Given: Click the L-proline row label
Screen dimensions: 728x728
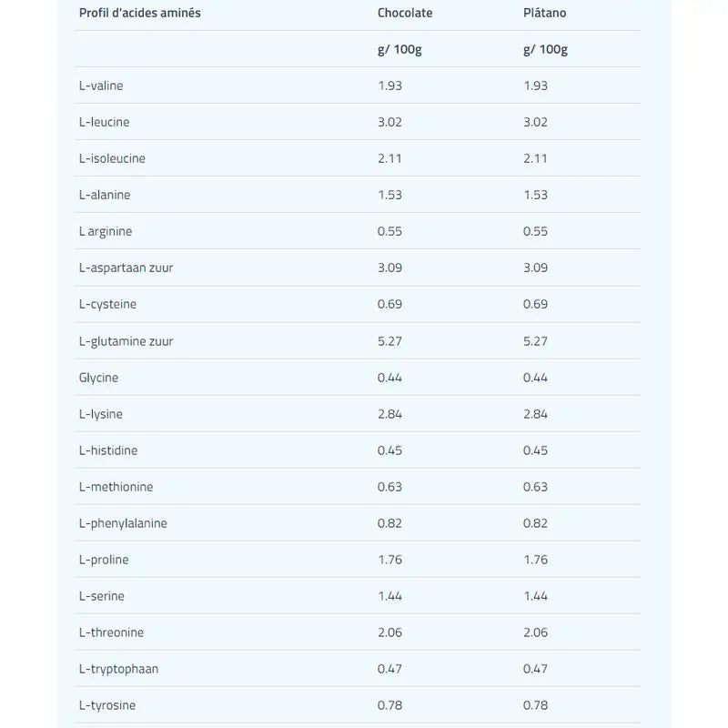Looking at the screenshot, I should click(x=104, y=560).
